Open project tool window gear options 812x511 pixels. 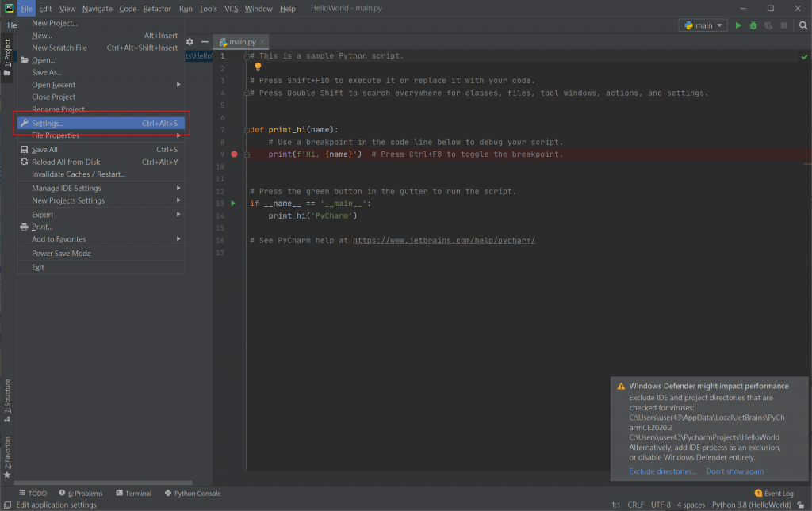point(190,42)
